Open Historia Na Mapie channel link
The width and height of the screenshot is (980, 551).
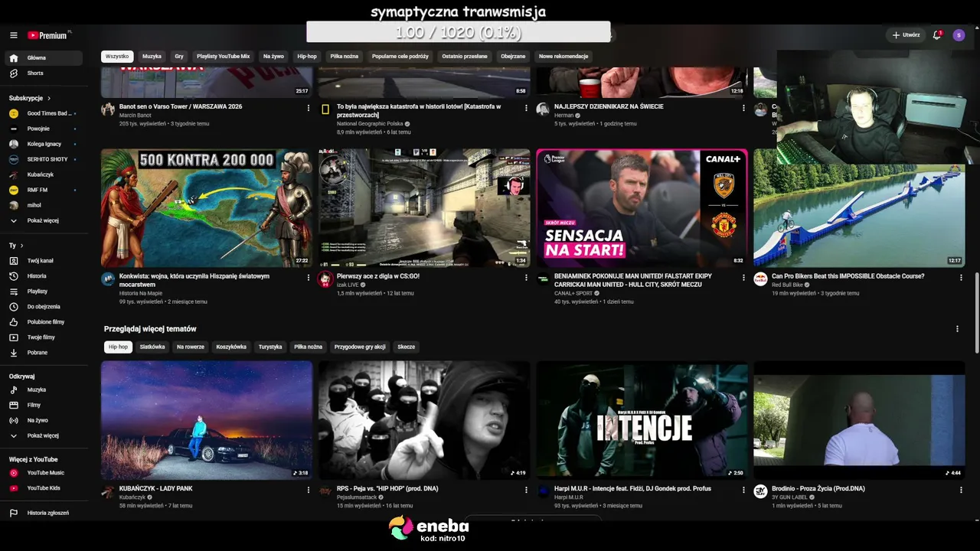point(141,293)
